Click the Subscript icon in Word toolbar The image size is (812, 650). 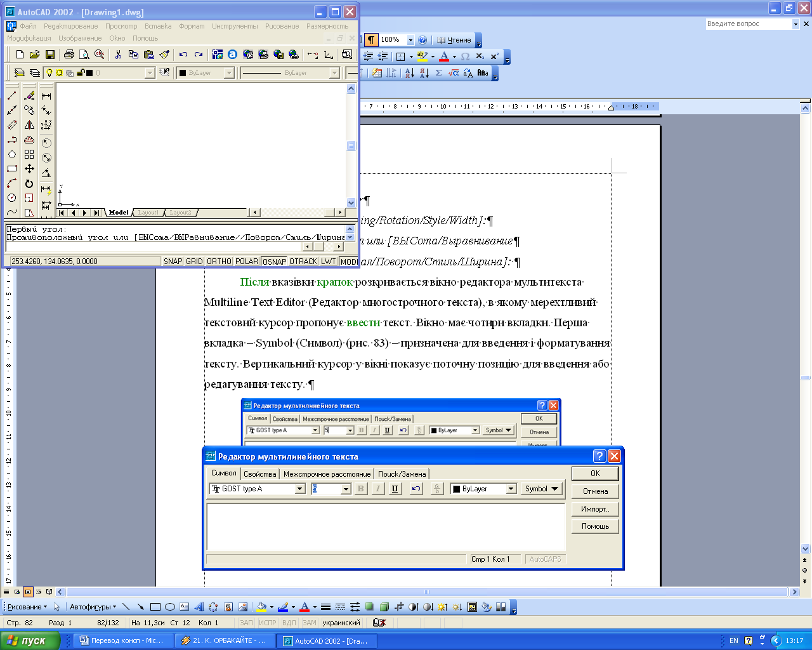pyautogui.click(x=480, y=56)
